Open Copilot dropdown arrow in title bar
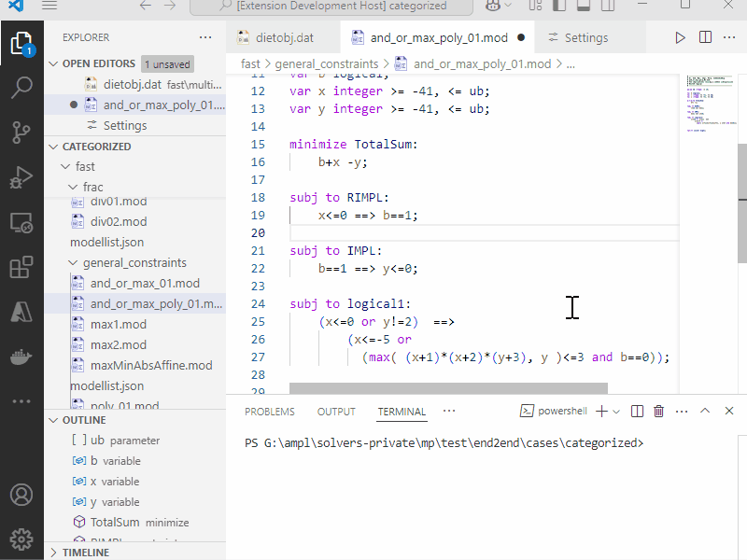This screenshot has height=560, width=747. point(508,6)
